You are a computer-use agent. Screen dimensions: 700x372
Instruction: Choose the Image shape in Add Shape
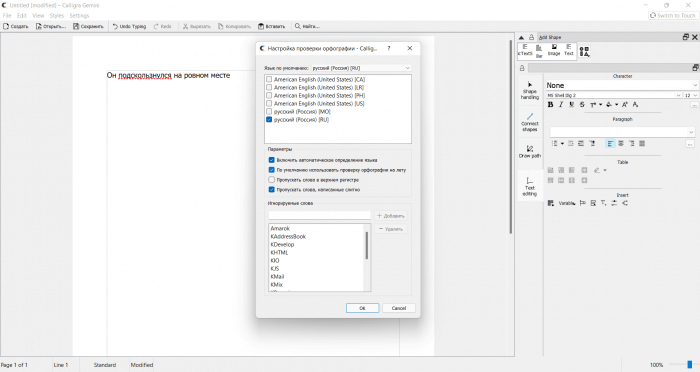554,50
